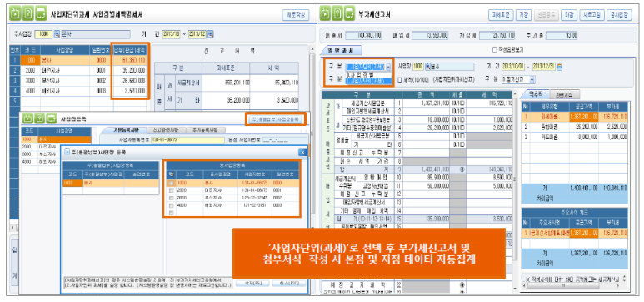Click 저장 button in 부가세신고서

tap(524, 14)
